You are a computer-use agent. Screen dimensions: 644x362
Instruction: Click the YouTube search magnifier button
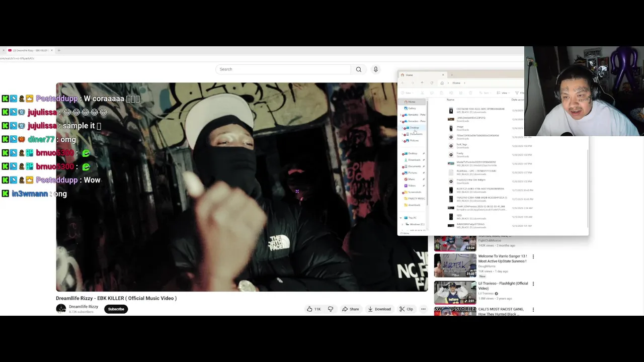click(359, 69)
